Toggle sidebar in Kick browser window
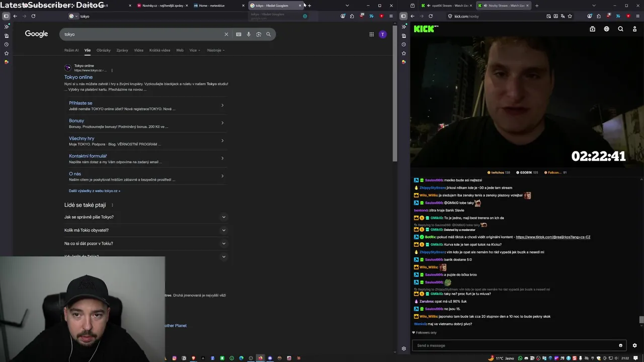Screen dimensions: 644x362 (404, 16)
